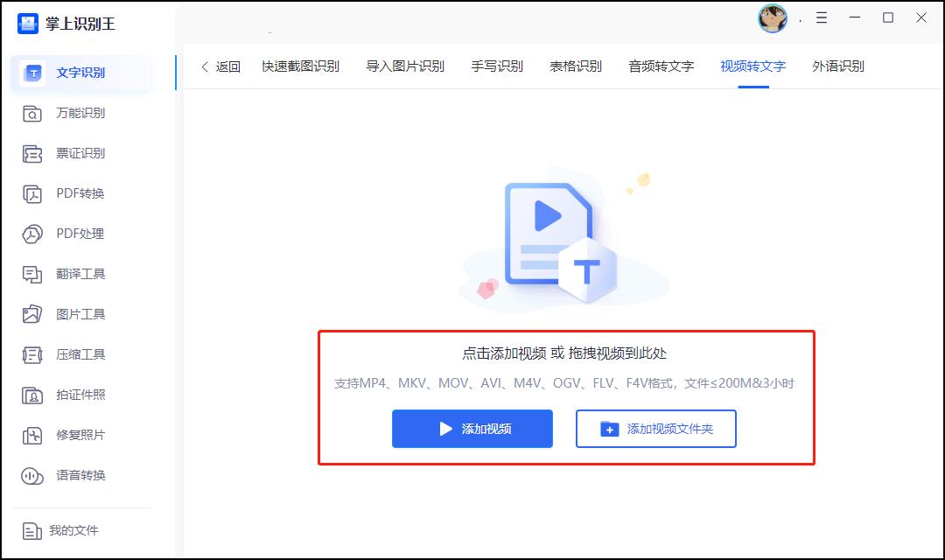945x560 pixels.
Task: Click the user avatar picture
Action: [773, 18]
